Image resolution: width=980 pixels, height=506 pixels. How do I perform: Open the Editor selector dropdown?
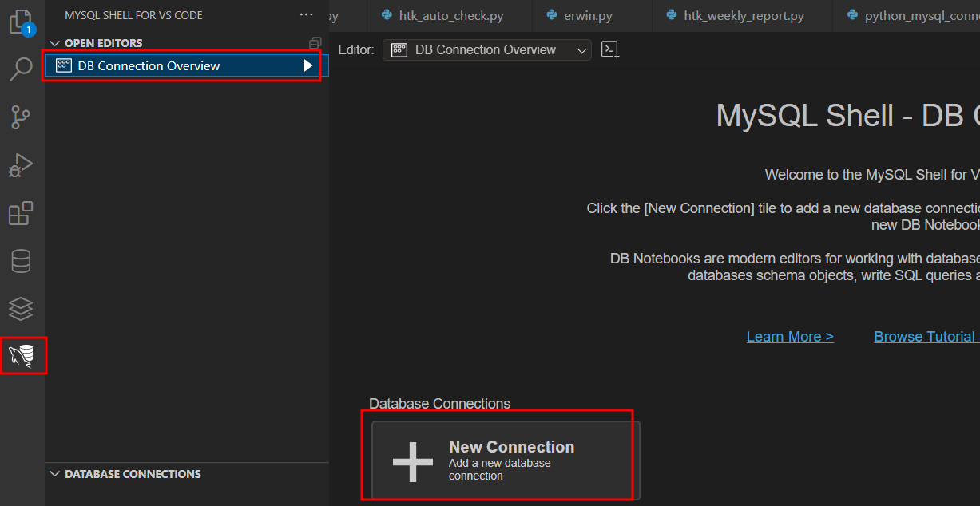(x=487, y=49)
